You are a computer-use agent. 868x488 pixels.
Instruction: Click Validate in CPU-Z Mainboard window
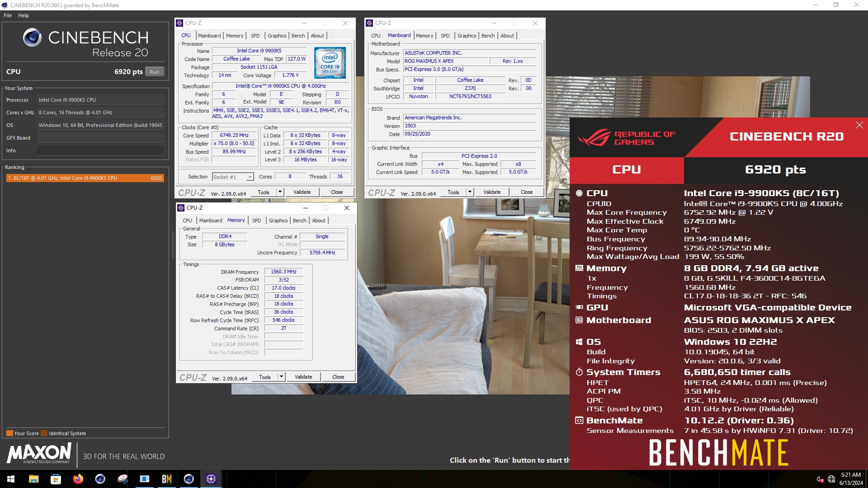click(x=492, y=192)
